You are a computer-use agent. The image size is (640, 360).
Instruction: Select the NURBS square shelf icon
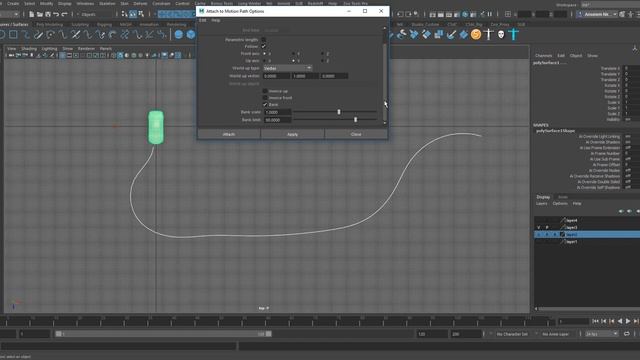[13, 35]
